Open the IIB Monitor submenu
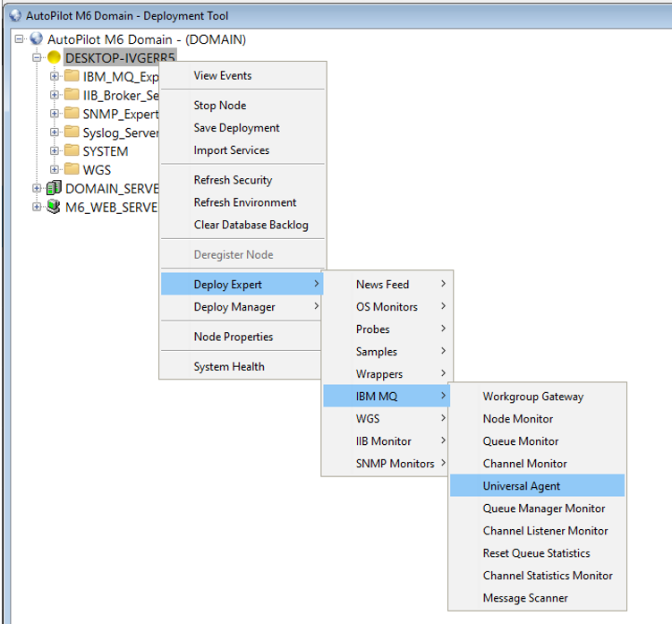This screenshot has width=672, height=624. click(x=387, y=440)
